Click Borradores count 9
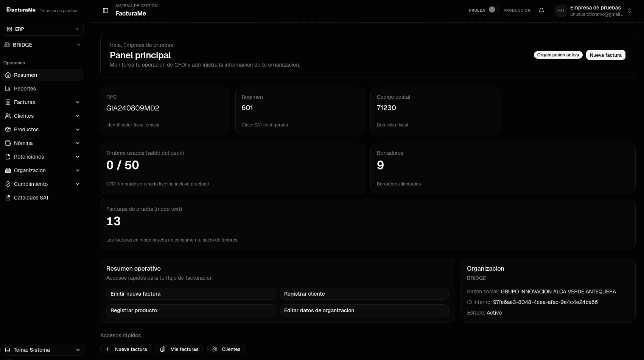This screenshot has height=360, width=644. coord(380,165)
